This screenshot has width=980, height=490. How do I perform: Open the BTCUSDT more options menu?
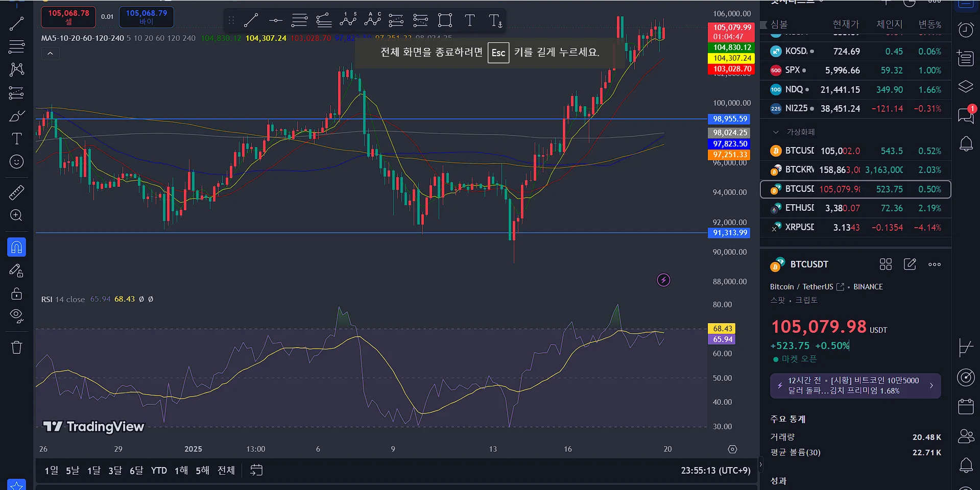click(935, 264)
